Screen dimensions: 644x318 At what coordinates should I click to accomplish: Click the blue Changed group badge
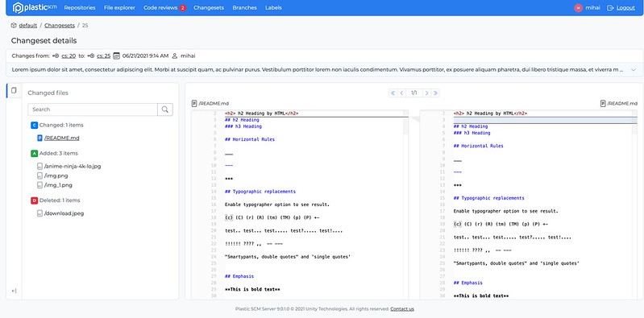(x=34, y=125)
